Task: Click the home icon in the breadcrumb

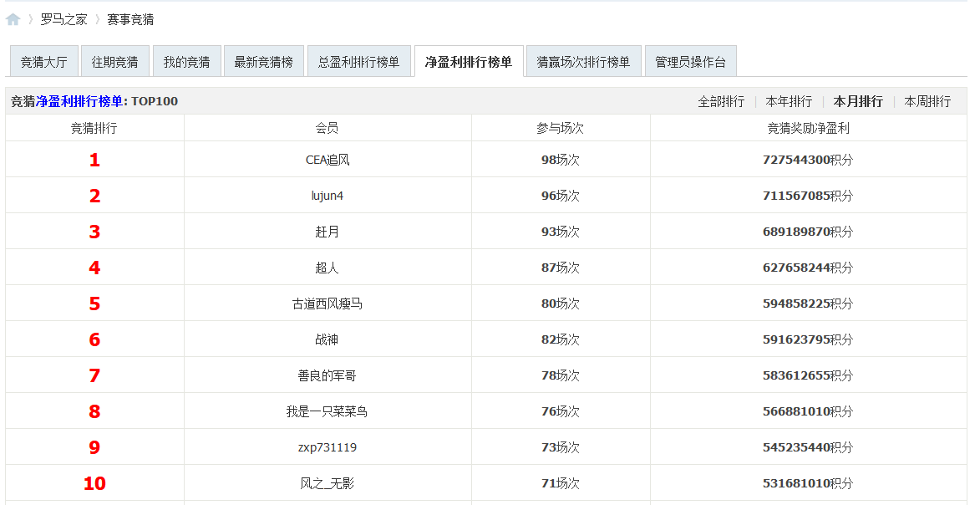Action: pyautogui.click(x=13, y=18)
